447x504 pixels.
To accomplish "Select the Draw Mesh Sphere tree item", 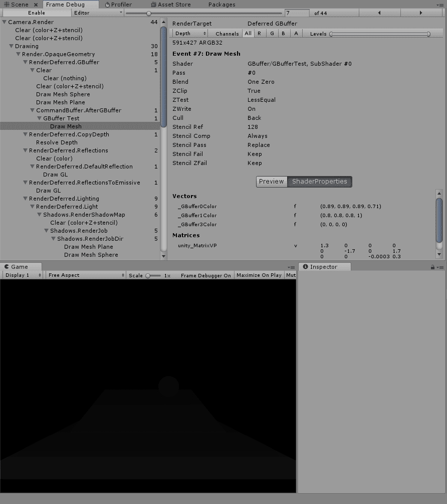I will point(63,94).
